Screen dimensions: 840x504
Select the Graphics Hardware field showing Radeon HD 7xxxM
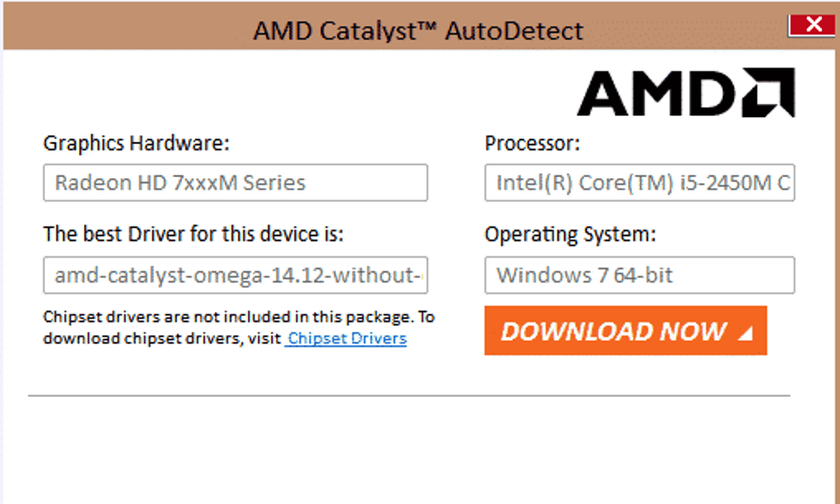[x=235, y=183]
